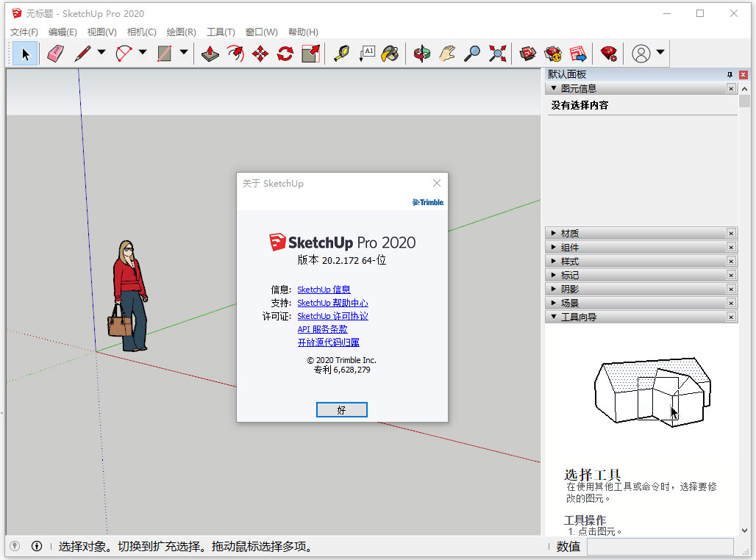
Task: Activate the Move tool
Action: pos(261,53)
